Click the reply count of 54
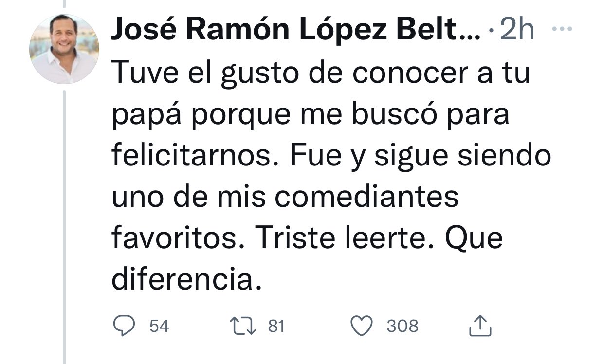Image resolution: width=604 pixels, height=364 pixels. coord(159,326)
